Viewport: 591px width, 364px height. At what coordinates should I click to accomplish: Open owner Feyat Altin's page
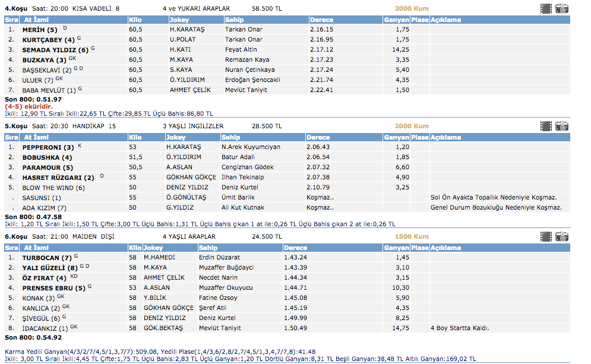[241, 50]
